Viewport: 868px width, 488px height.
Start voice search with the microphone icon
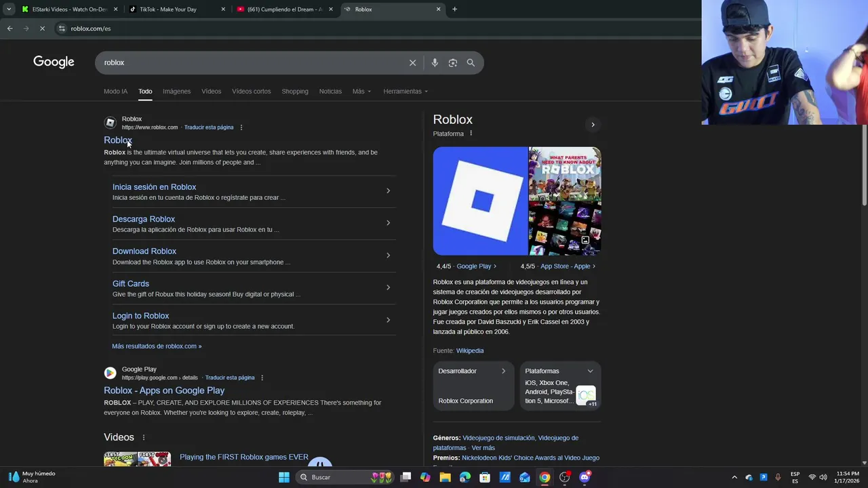click(x=435, y=62)
